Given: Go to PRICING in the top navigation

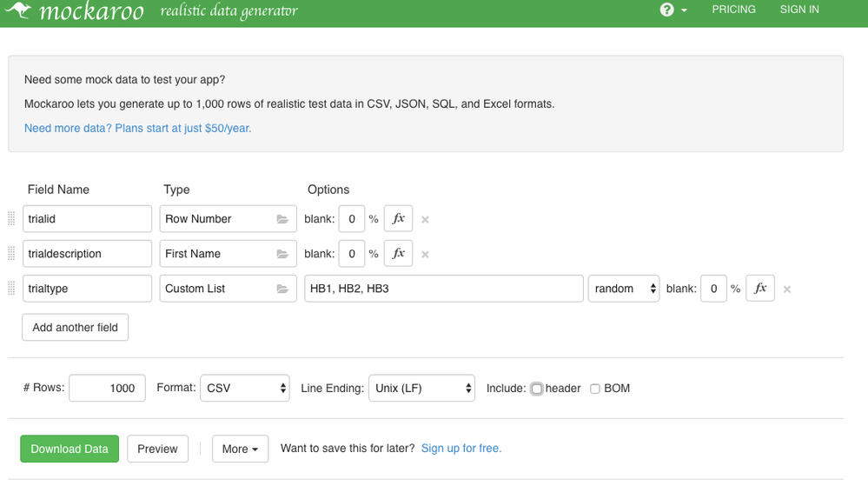Looking at the screenshot, I should click(733, 10).
